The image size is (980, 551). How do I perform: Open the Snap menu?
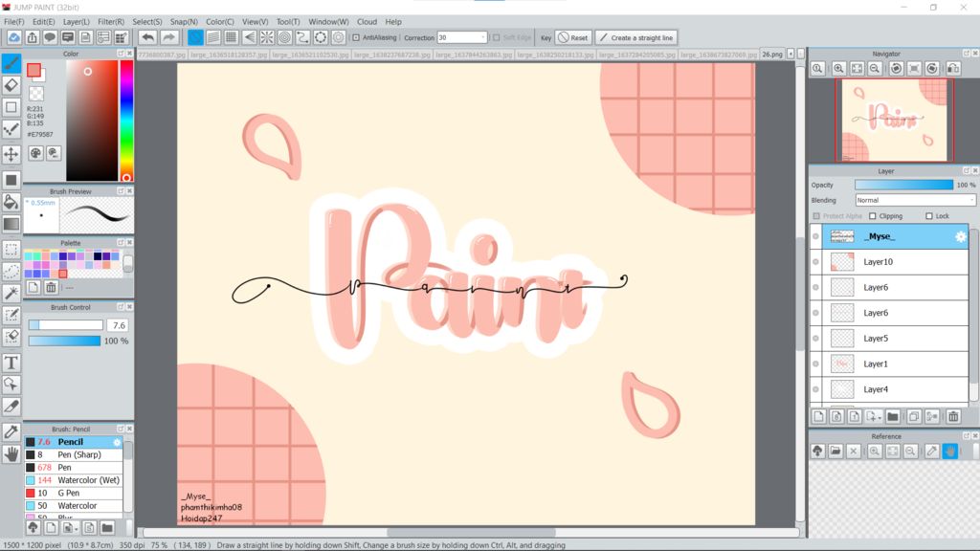point(184,21)
